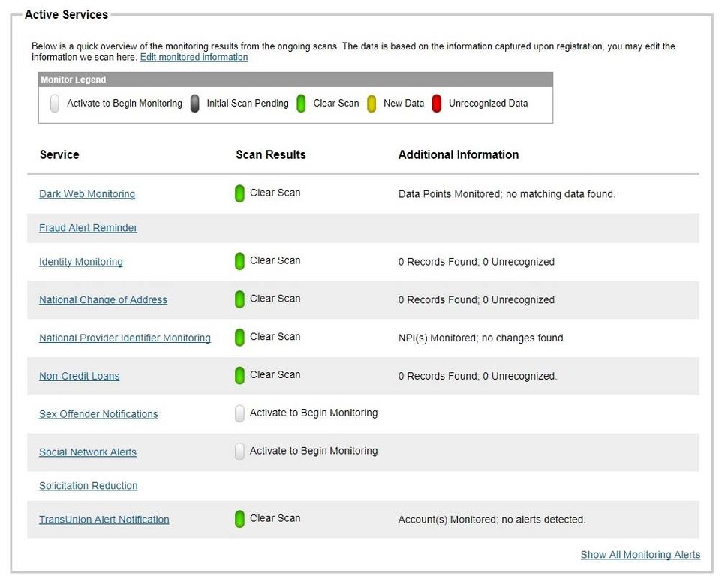This screenshot has height=582, width=728.
Task: Open the Edit monitored information link
Action: pos(194,57)
